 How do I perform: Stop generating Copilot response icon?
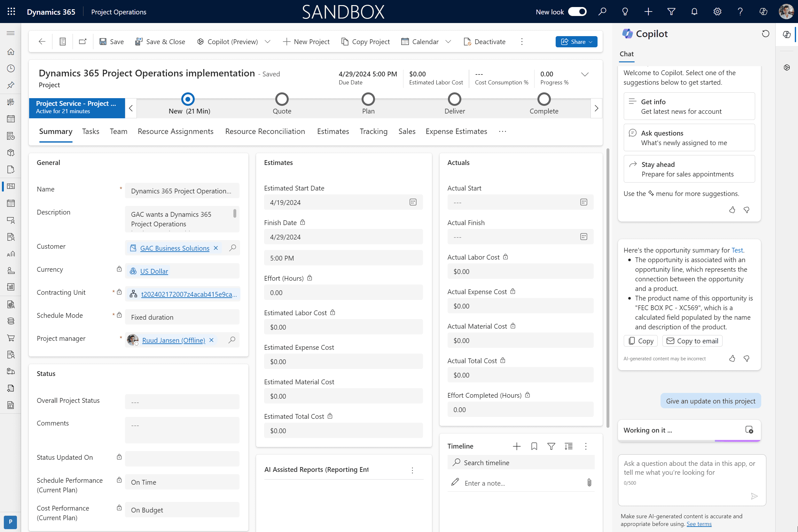749,430
